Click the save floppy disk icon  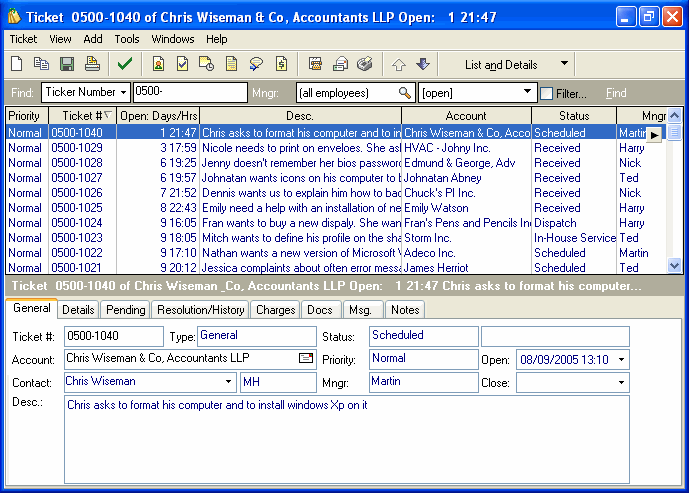coord(67,65)
